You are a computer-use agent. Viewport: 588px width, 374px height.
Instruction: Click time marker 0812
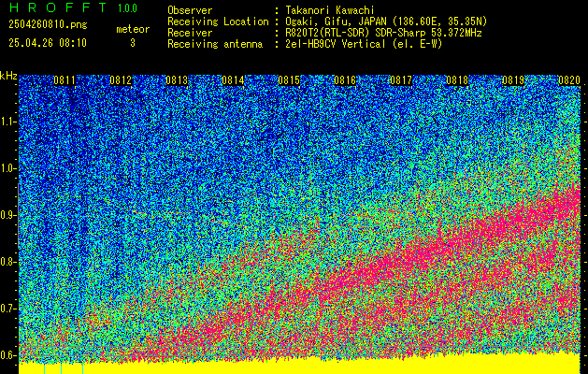coord(121,80)
